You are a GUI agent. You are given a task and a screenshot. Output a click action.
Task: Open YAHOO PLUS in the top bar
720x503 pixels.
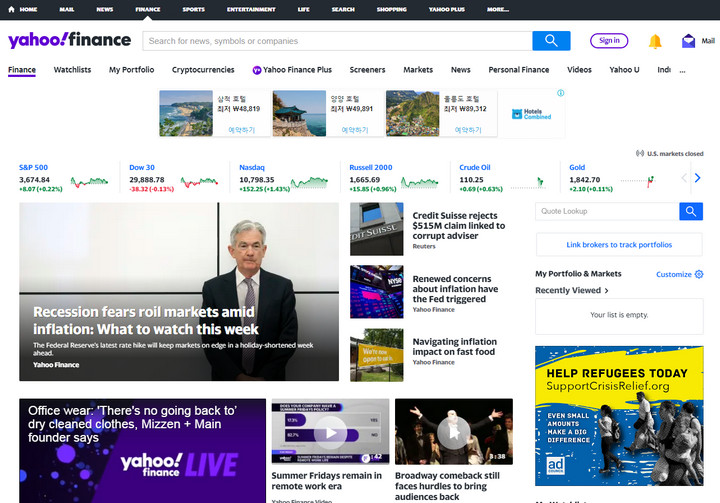[x=447, y=9]
